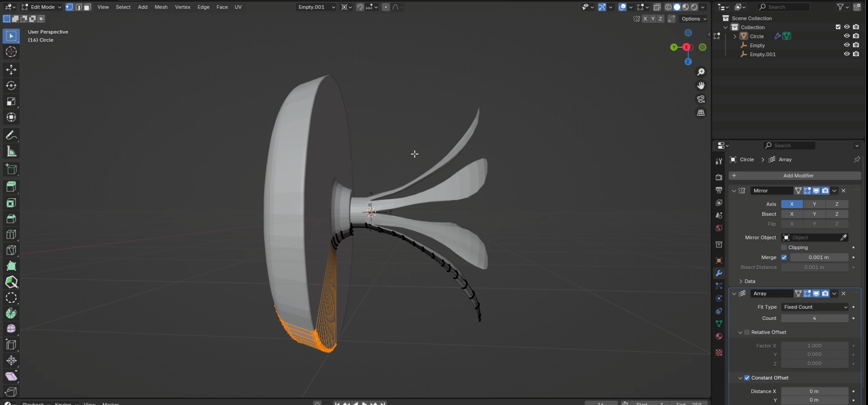Disable rendering for Empty object
Image resolution: width=868 pixels, height=405 pixels.
click(856, 45)
